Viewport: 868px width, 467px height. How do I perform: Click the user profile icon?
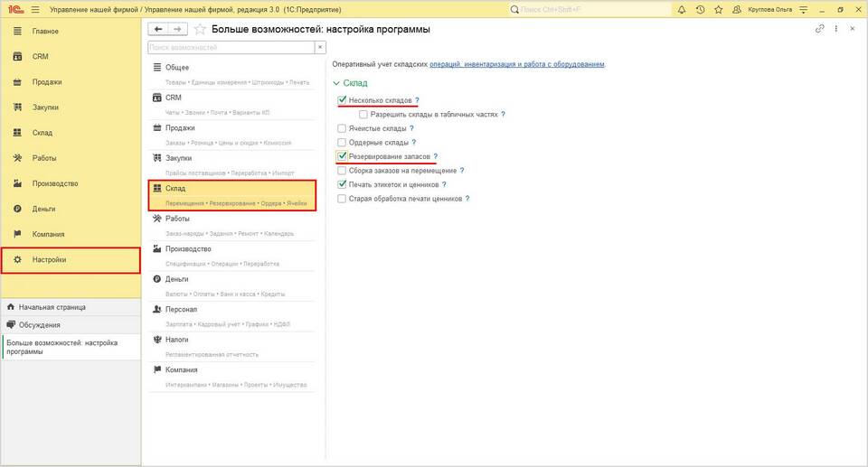click(737, 9)
